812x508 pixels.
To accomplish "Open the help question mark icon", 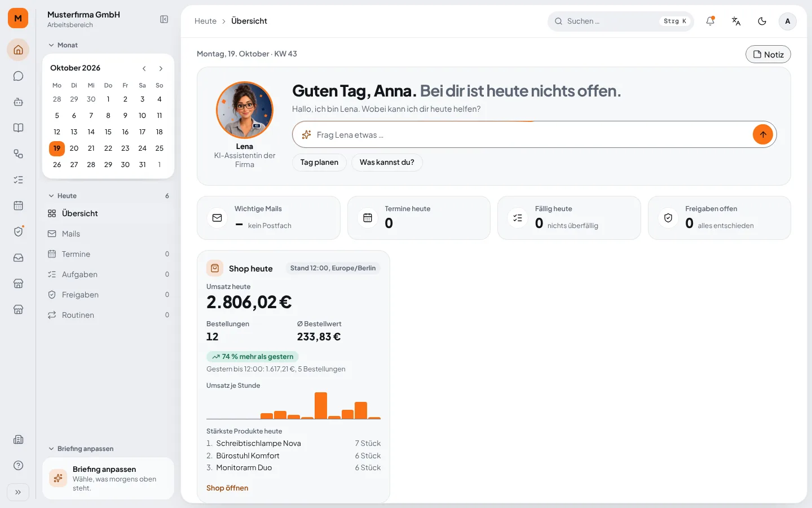I will pyautogui.click(x=18, y=465).
